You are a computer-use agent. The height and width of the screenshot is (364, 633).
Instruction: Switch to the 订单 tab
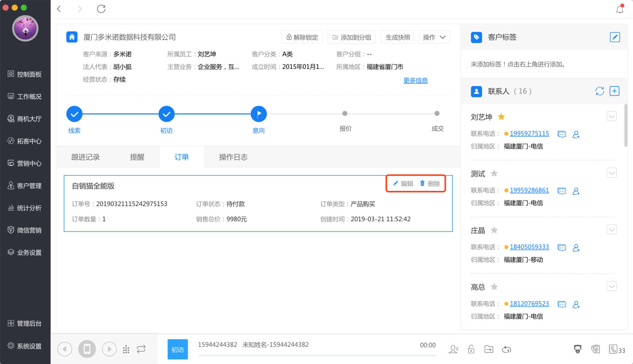(182, 157)
